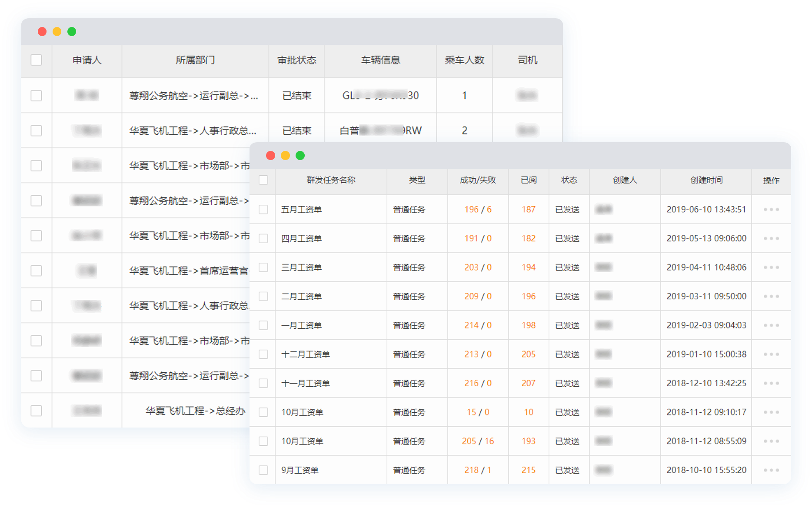Open more actions for 四月工资单 row
The width and height of the screenshot is (812, 508).
click(771, 238)
